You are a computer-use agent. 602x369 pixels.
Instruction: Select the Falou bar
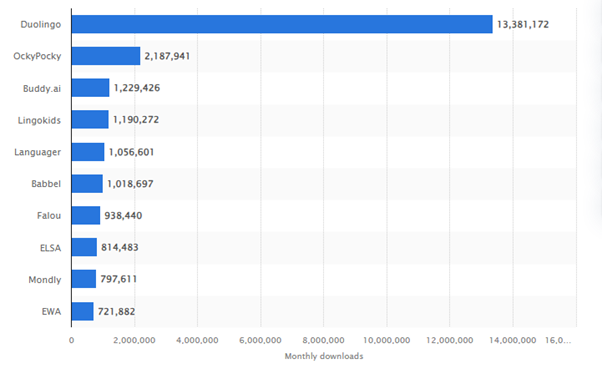coord(86,215)
